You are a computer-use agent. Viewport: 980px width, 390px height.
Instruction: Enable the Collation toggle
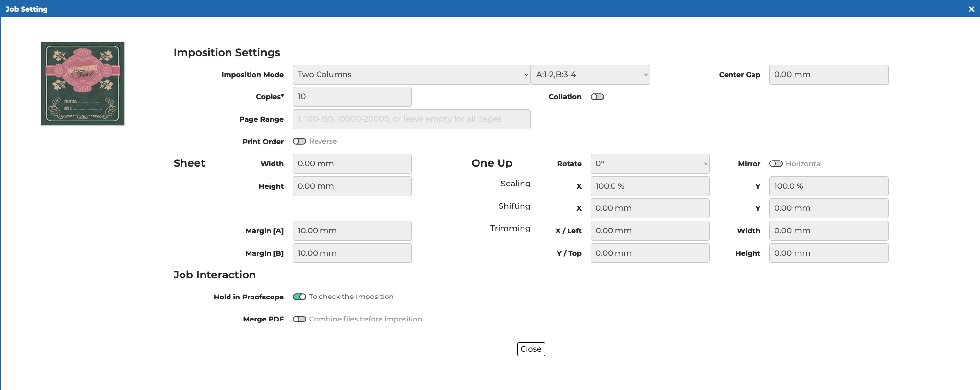point(597,97)
